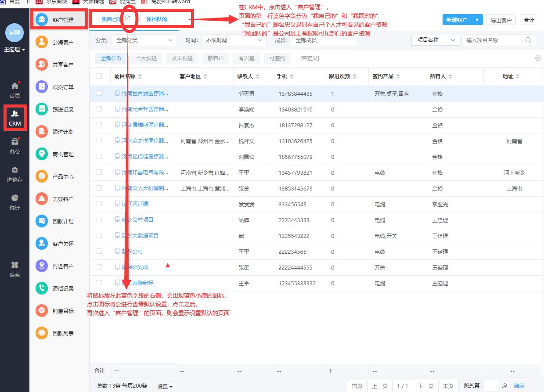
Task: Open the 分类 全部分类 dropdown
Action: tap(144, 40)
